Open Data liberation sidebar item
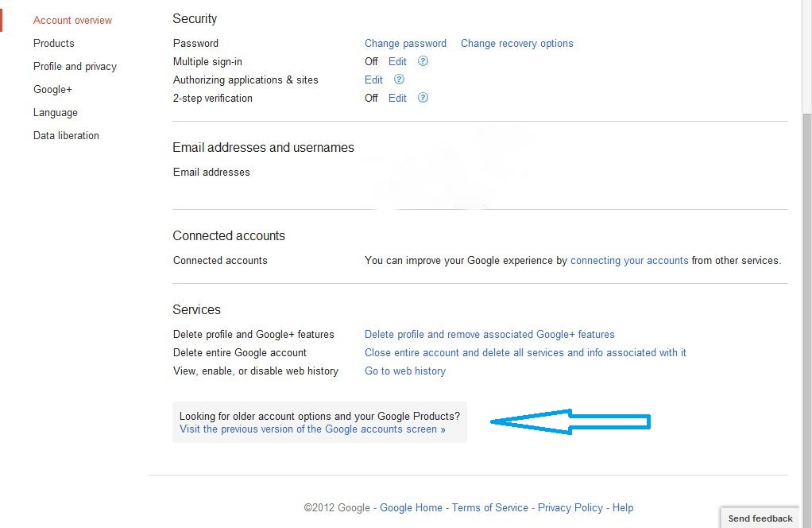The width and height of the screenshot is (812, 528). coord(66,135)
